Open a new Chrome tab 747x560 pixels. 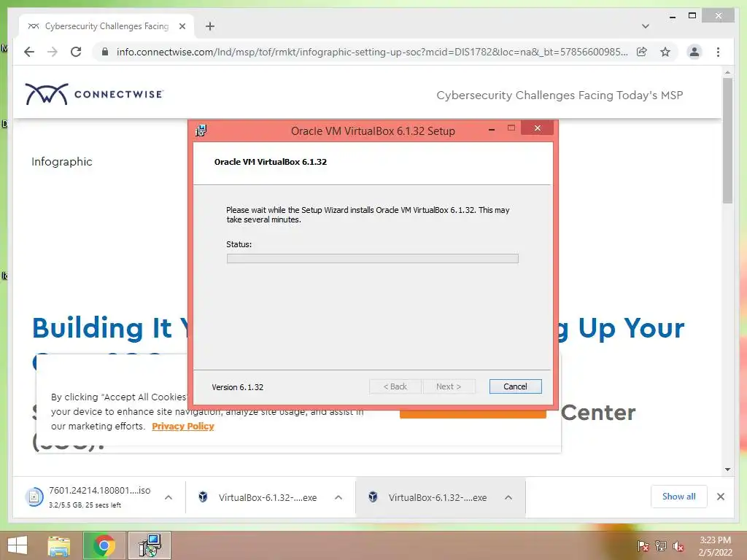[210, 26]
